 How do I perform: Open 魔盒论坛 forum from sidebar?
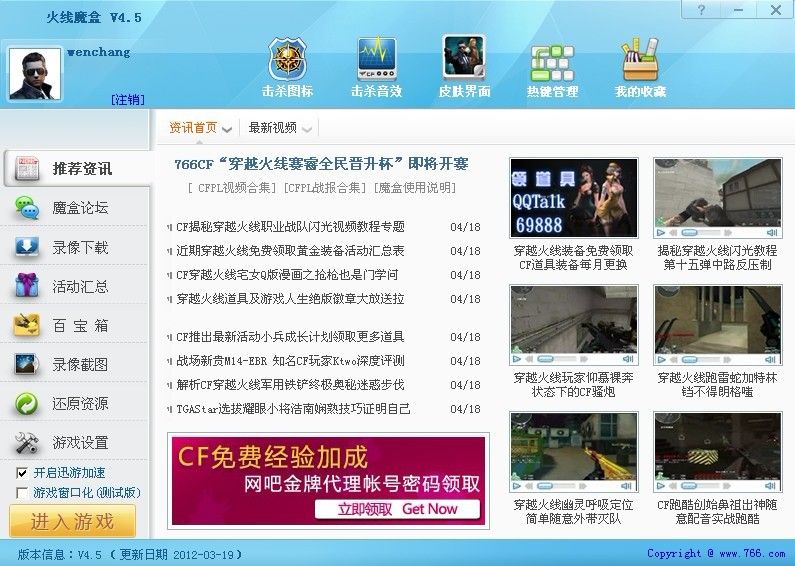(76, 207)
